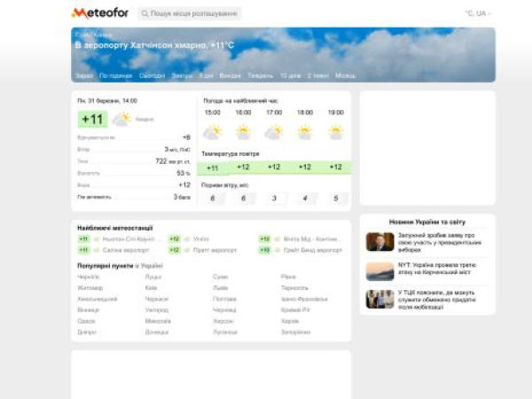
Task: Open the Вихідні forecast tab
Action: coord(230,75)
